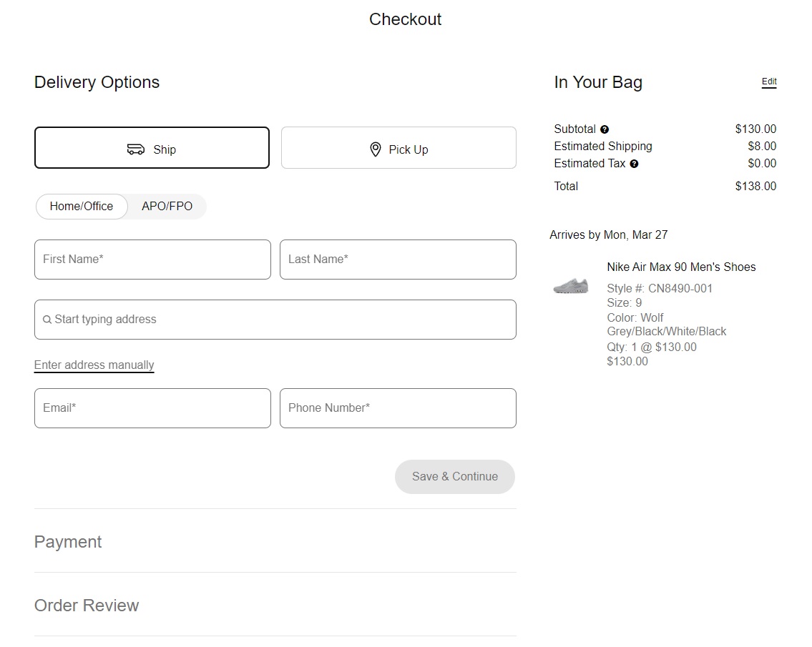Open the Payment section
This screenshot has height=647, width=812.
coord(68,542)
